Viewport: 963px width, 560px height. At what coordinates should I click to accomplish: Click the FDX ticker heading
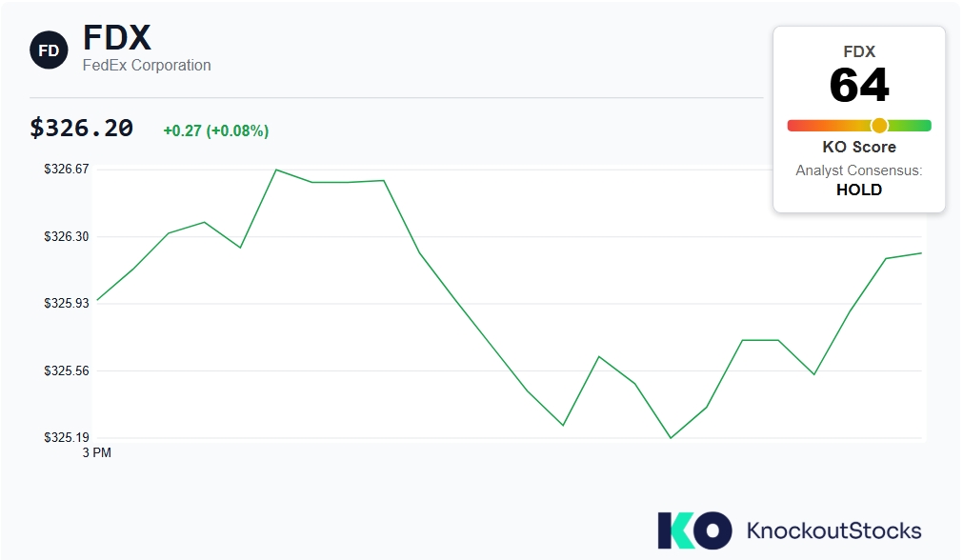(x=117, y=37)
